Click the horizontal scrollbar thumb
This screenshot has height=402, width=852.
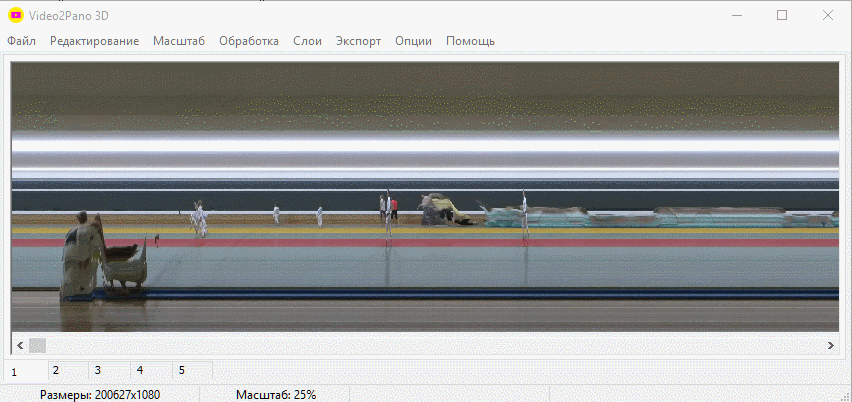[x=37, y=345]
